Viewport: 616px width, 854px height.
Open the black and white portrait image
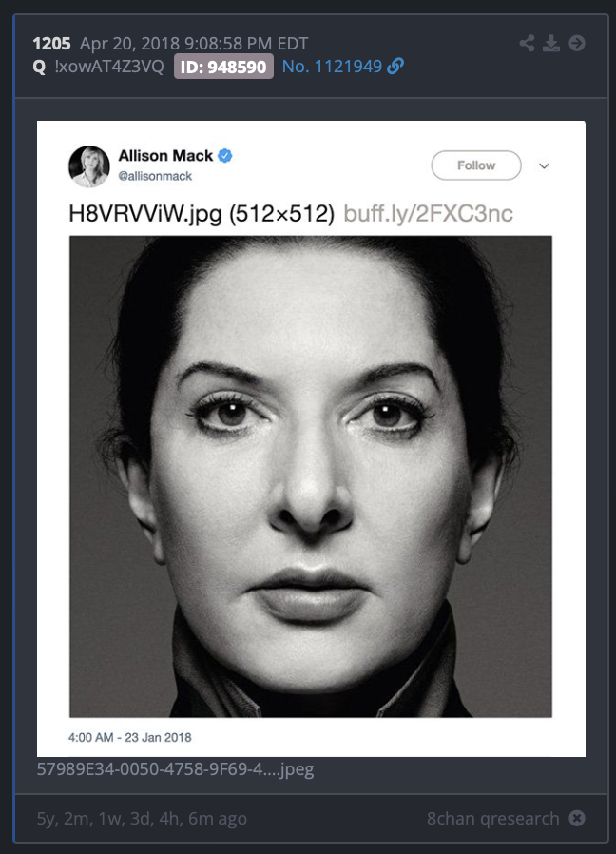[x=311, y=476]
